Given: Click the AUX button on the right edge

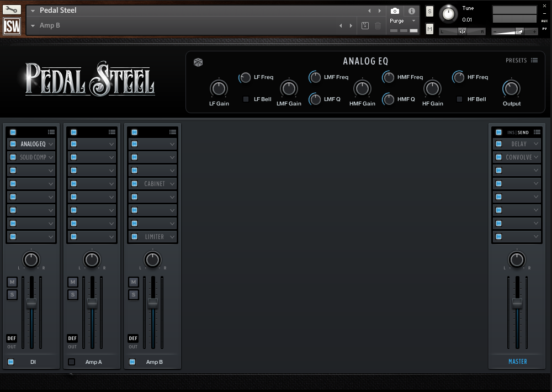Looking at the screenshot, I should coord(544,22).
